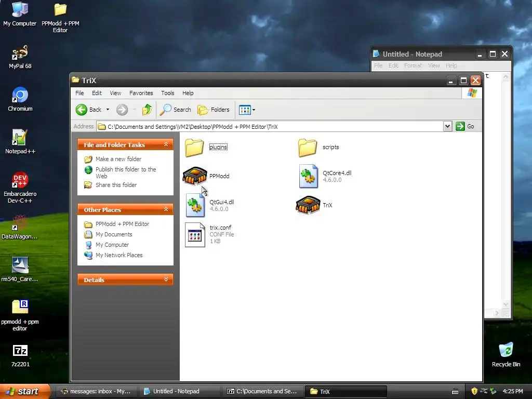532x399 pixels.
Task: Click the taskbar clock 4:25 PM
Action: 513,391
